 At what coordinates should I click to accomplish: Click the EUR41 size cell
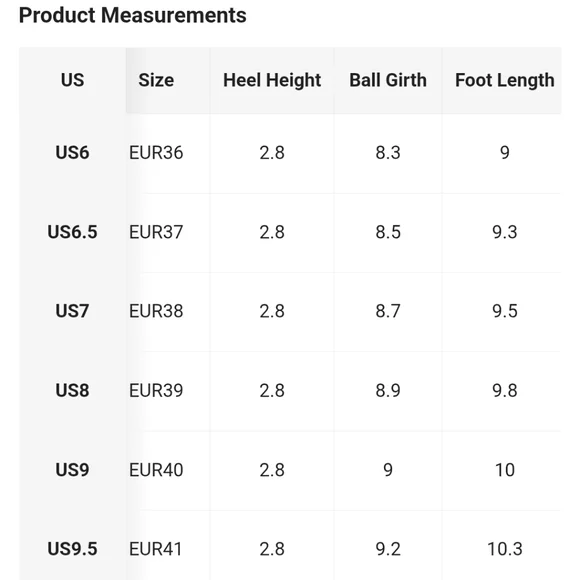pyautogui.click(x=155, y=549)
